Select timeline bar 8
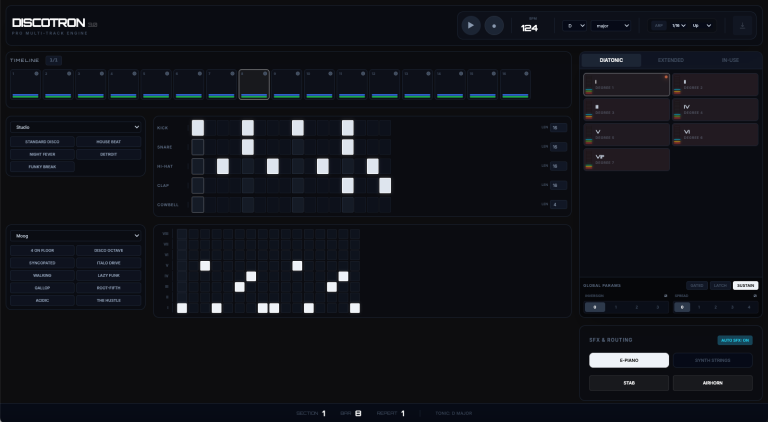The image size is (768, 422). click(x=254, y=85)
